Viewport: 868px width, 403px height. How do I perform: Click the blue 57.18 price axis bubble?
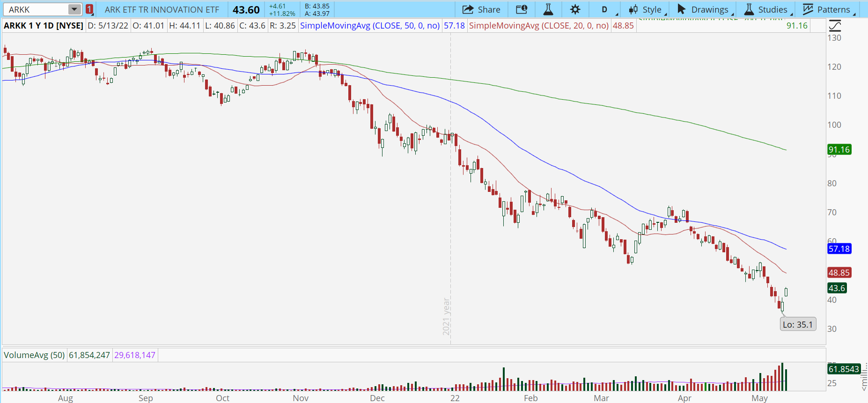point(839,249)
